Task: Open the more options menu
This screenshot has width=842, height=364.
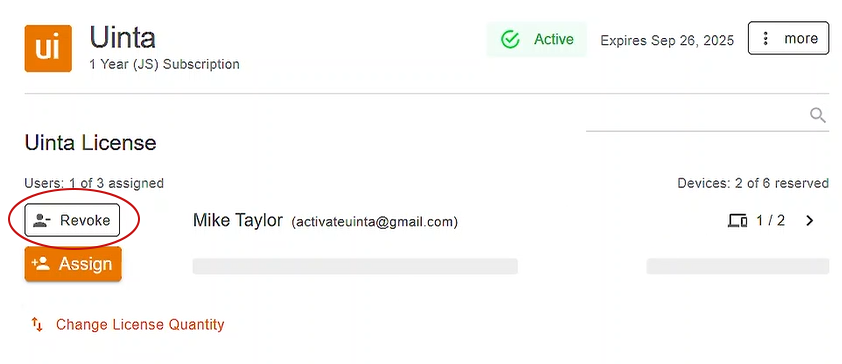Action: point(788,38)
